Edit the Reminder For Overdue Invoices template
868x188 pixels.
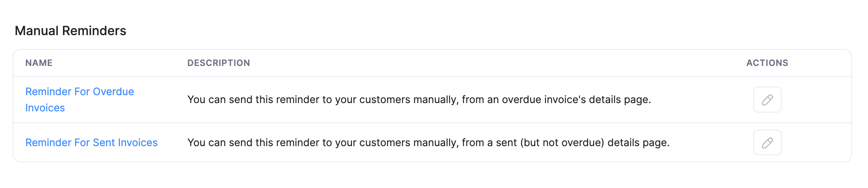(x=767, y=100)
